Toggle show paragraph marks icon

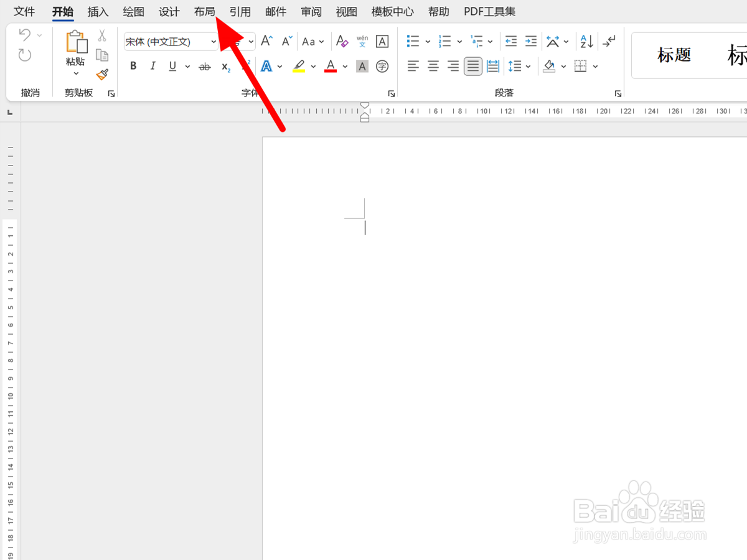(x=609, y=42)
